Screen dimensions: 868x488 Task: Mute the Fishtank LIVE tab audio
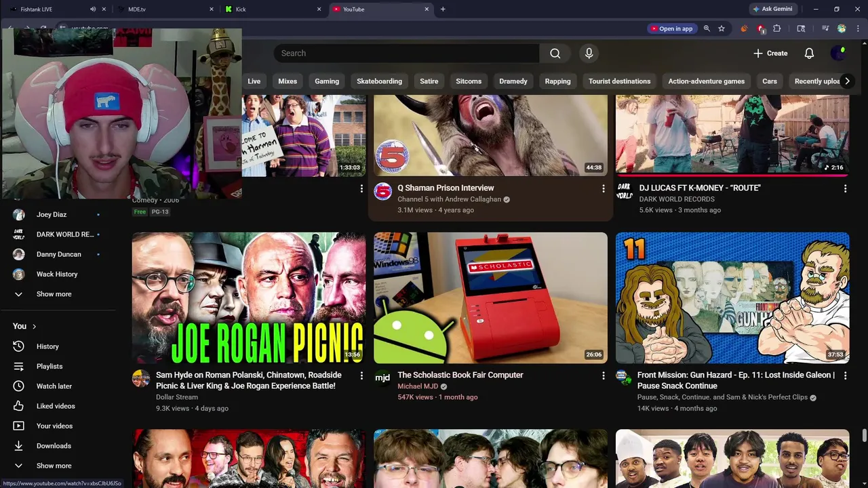pyautogui.click(x=93, y=9)
